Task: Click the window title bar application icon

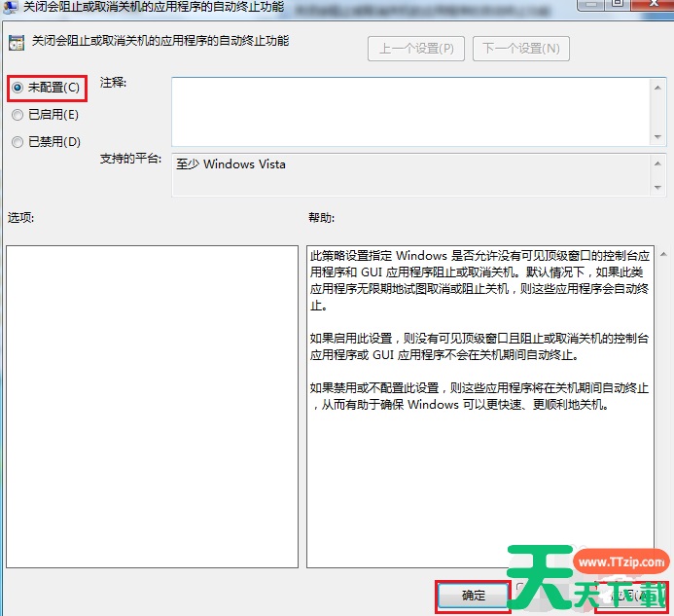Action: pos(10,6)
